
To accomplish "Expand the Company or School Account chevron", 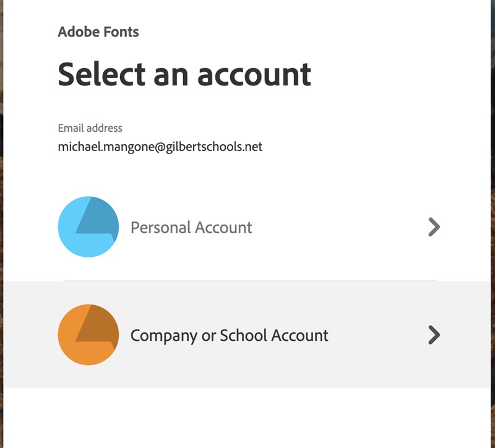I will (x=434, y=335).
